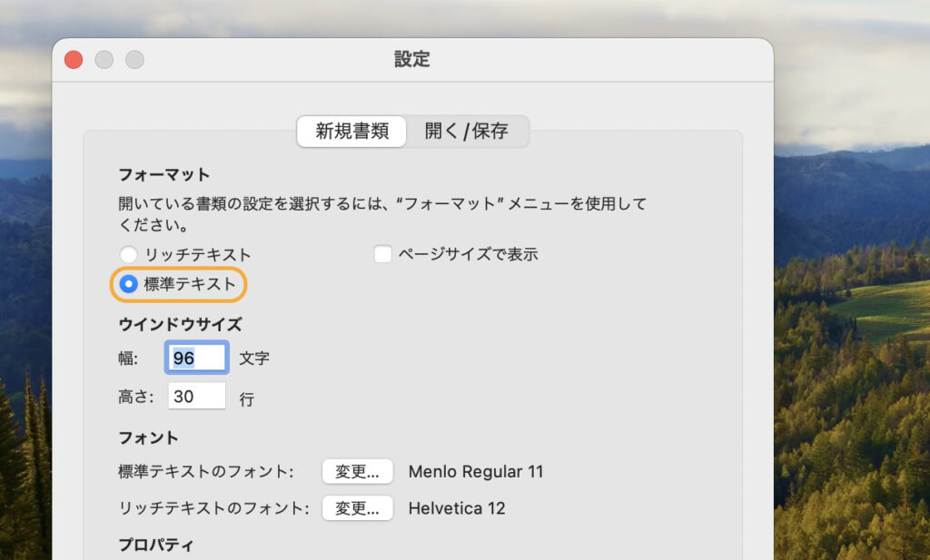
Task: Click the gray zoom button in title bar
Action: (x=134, y=60)
